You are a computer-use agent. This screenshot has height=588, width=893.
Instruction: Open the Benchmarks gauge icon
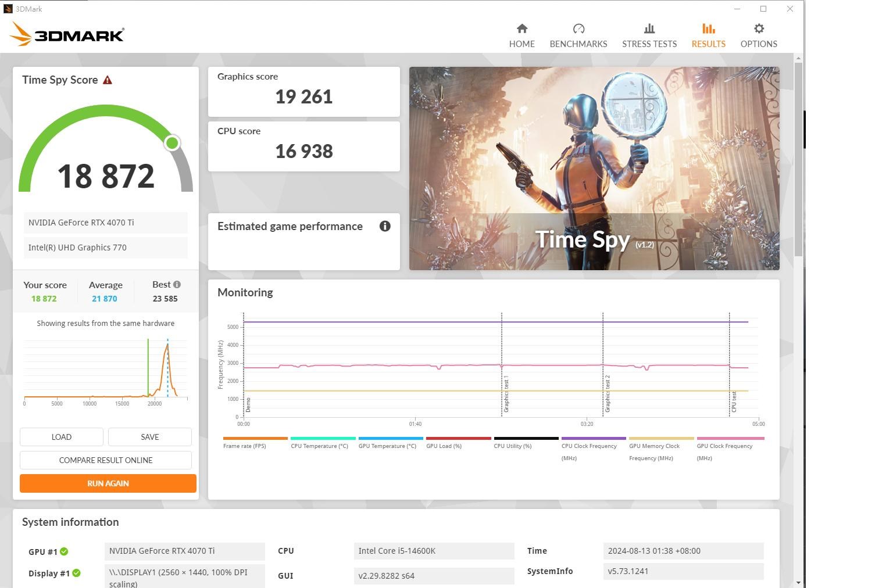578,28
